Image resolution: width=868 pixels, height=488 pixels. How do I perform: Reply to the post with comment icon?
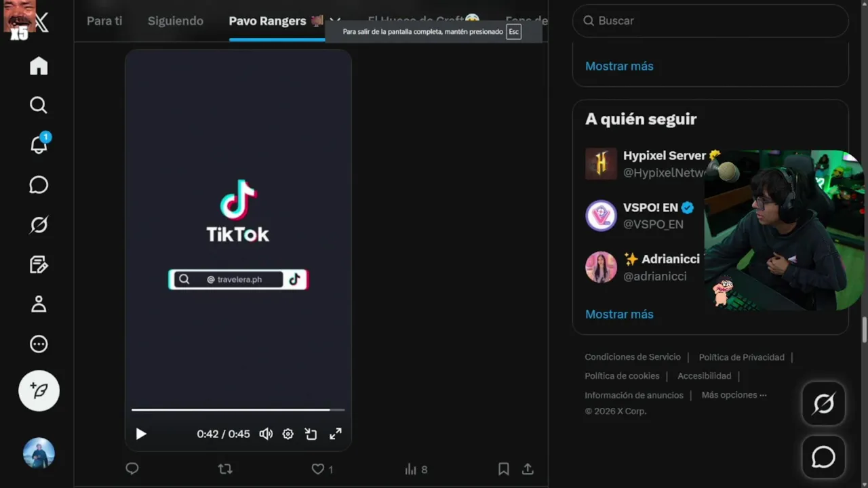coord(132,468)
